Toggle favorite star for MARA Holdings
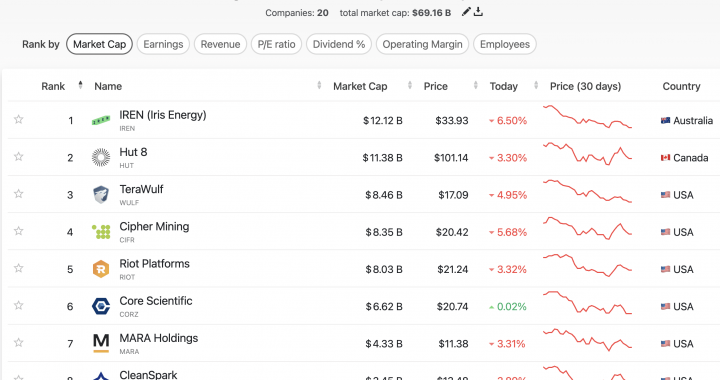This screenshot has height=380, width=720. (18, 342)
